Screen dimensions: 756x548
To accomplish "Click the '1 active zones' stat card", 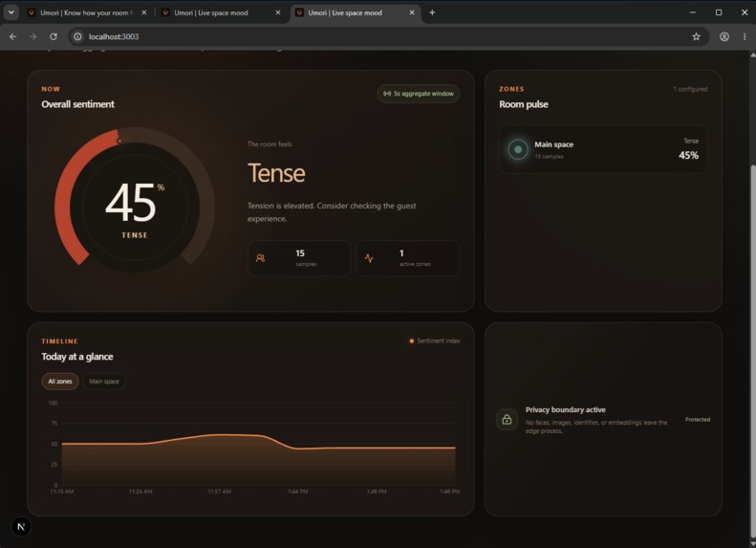I will pos(408,258).
